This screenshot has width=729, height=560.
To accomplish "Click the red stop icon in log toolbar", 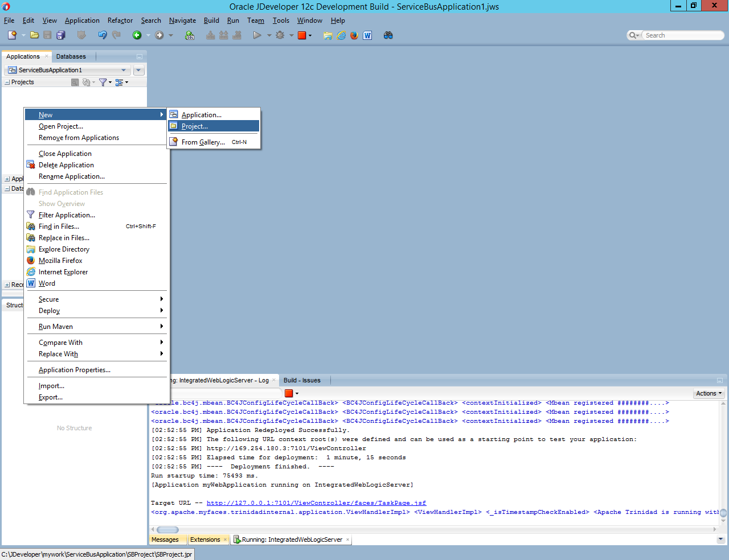I will tap(289, 393).
